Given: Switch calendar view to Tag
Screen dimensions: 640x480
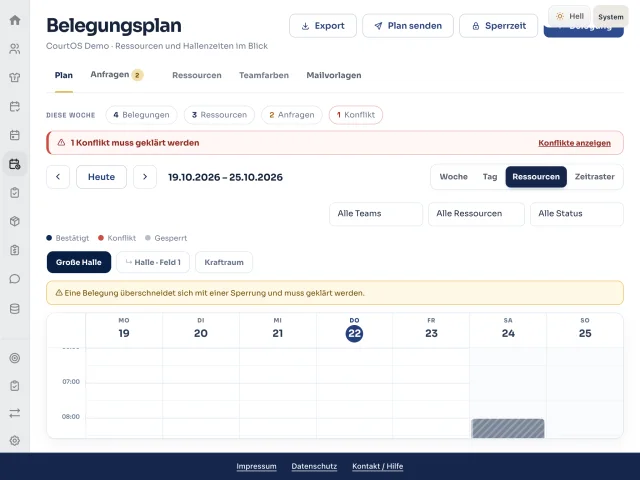Looking at the screenshot, I should pyautogui.click(x=490, y=177).
